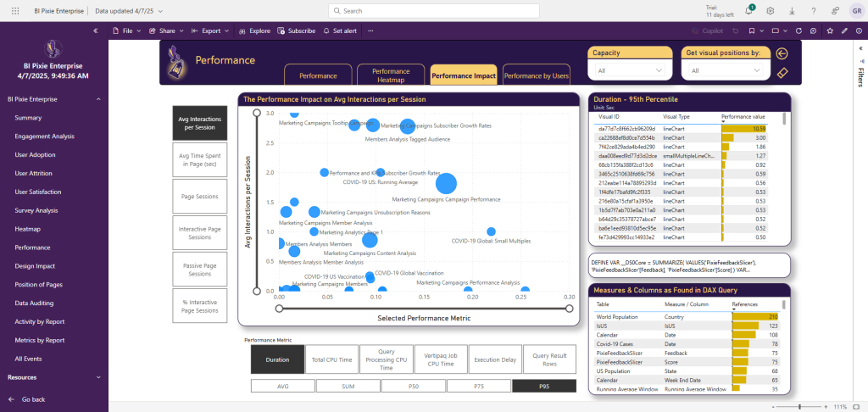This screenshot has height=412, width=868.
Task: Select Page Sessions metric button
Action: [x=199, y=196]
